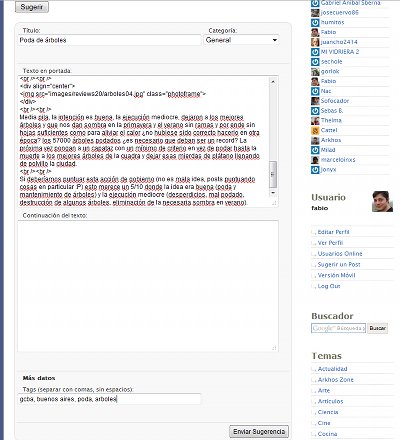This screenshot has width=400, height=440.
Task: Open the Usuarios Online link
Action: pyautogui.click(x=340, y=254)
